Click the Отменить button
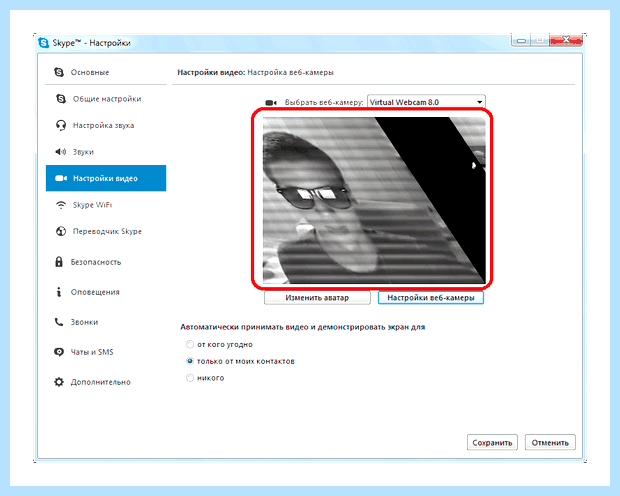 550,443
